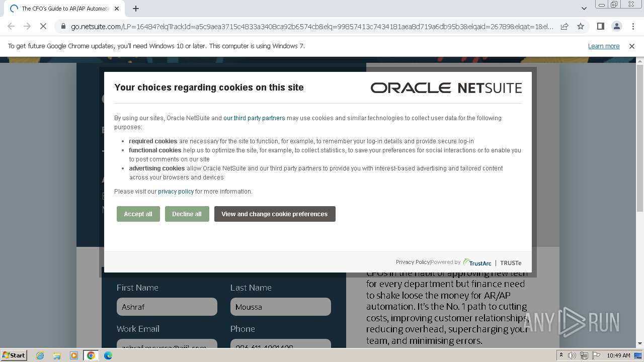
Task: Go back to previous page
Action: tap(11, 26)
